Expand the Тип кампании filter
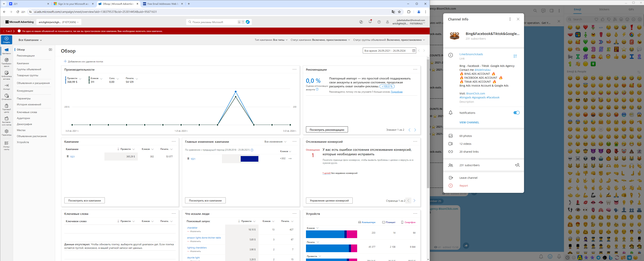 click(x=271, y=40)
